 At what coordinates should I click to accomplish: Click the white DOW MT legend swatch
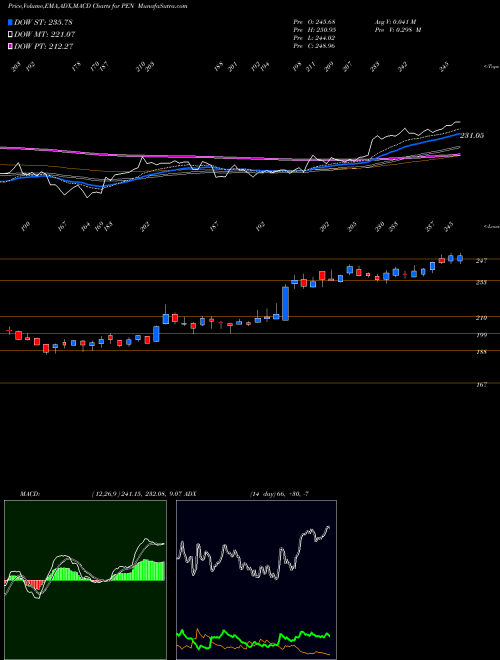pos(11,35)
